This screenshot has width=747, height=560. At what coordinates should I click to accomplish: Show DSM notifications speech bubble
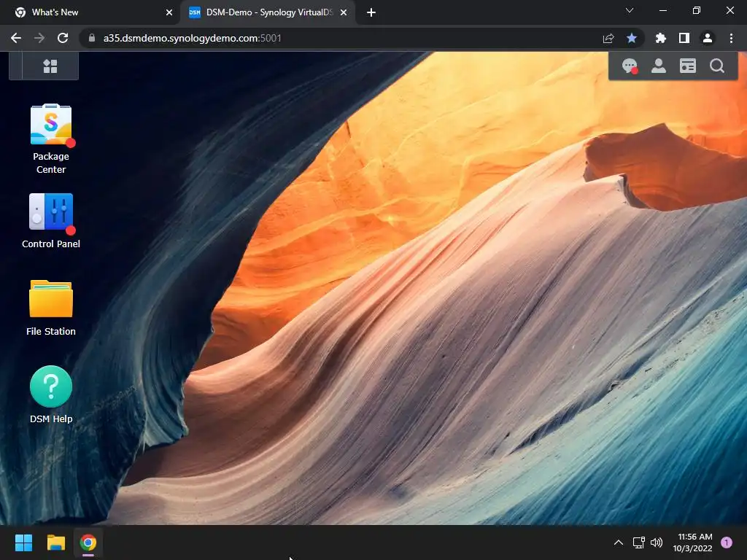630,66
